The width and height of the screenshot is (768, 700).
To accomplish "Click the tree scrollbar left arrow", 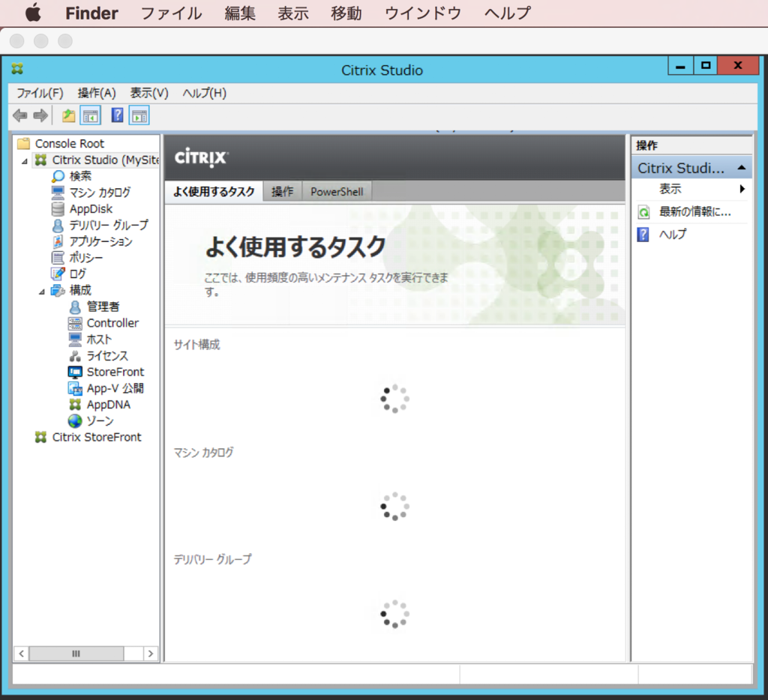I will click(x=21, y=654).
